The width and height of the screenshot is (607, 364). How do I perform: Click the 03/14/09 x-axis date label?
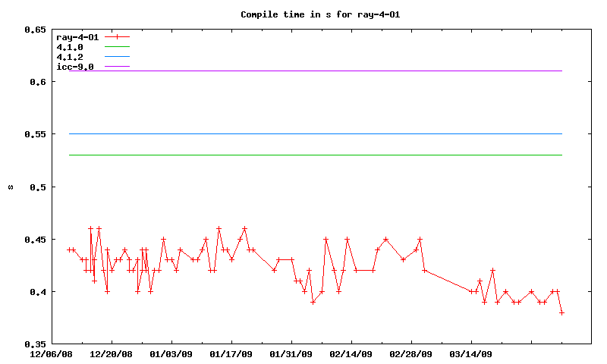tap(470, 354)
